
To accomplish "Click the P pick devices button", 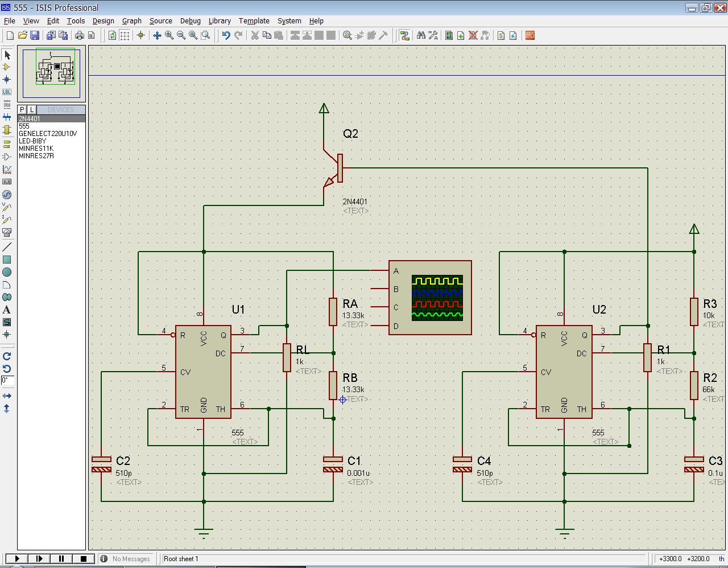I will 22,110.
